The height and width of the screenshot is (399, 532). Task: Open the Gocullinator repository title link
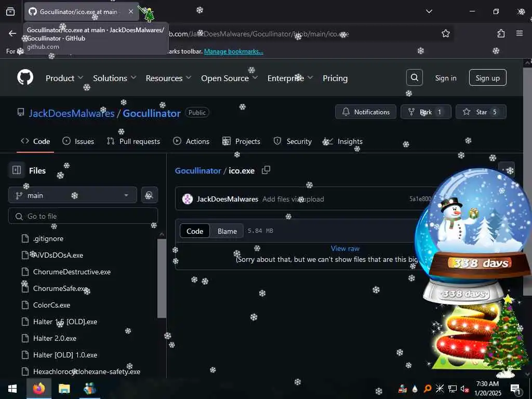click(x=152, y=113)
